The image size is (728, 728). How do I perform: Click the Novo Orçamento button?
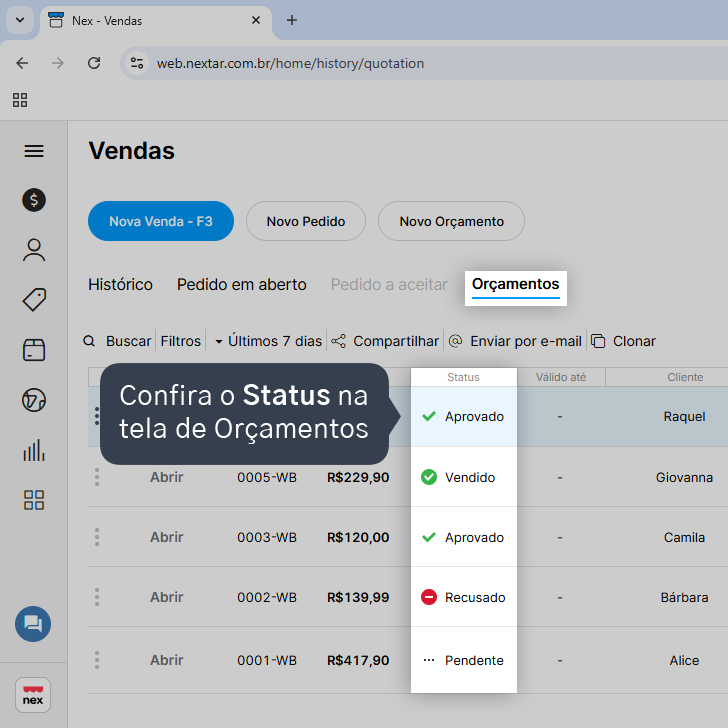click(x=451, y=221)
